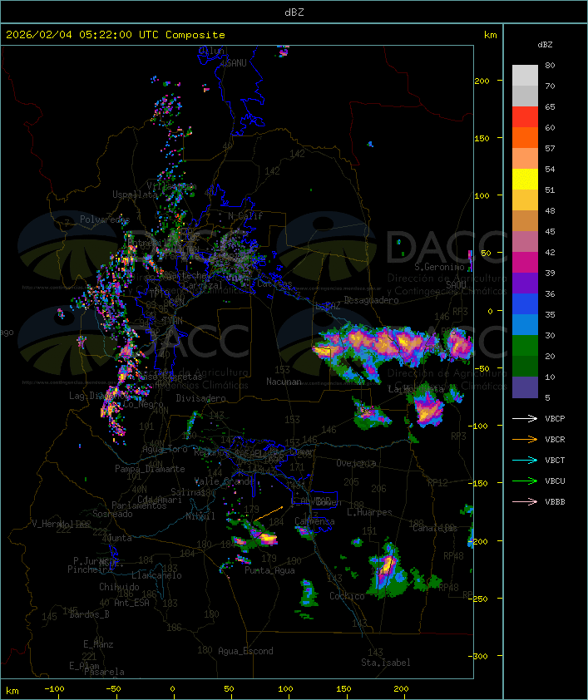Click the 150 tick on vertical km axis

tap(482, 138)
